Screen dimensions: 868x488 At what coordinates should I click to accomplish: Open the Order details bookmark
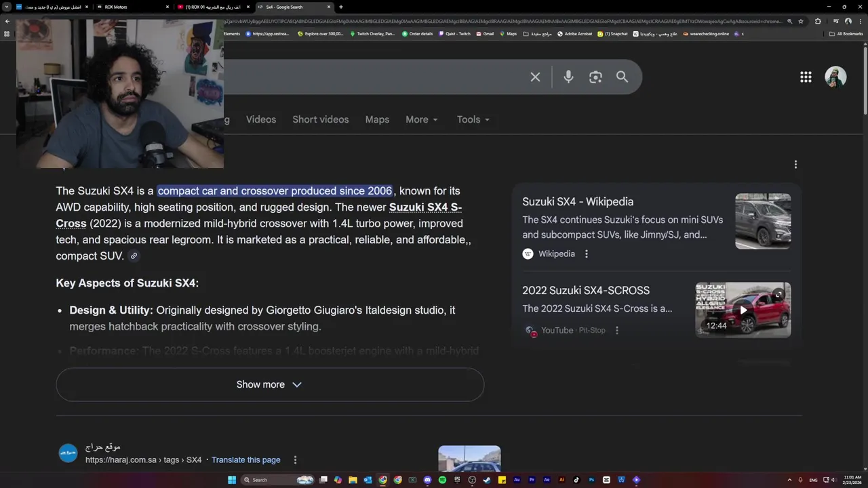coord(417,34)
